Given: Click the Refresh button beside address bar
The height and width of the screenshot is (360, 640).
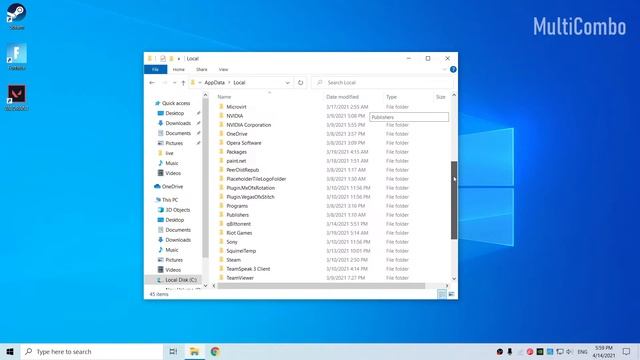Looking at the screenshot, I should (x=300, y=82).
